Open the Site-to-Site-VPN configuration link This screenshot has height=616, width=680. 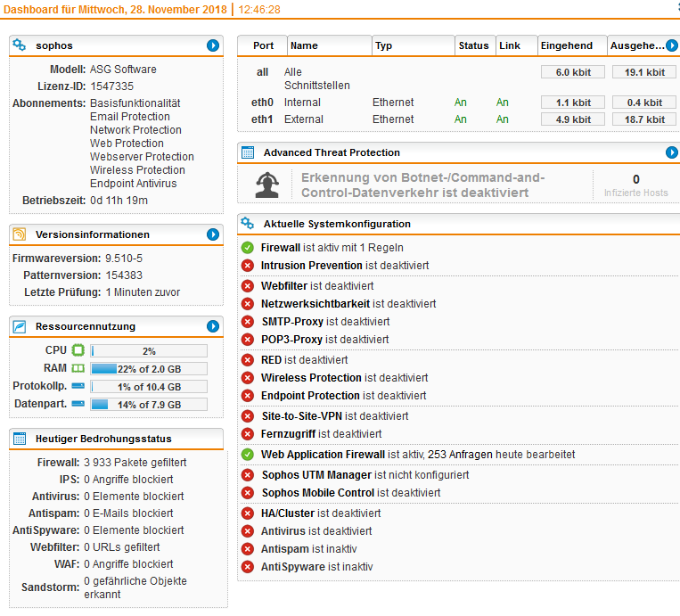[x=301, y=416]
